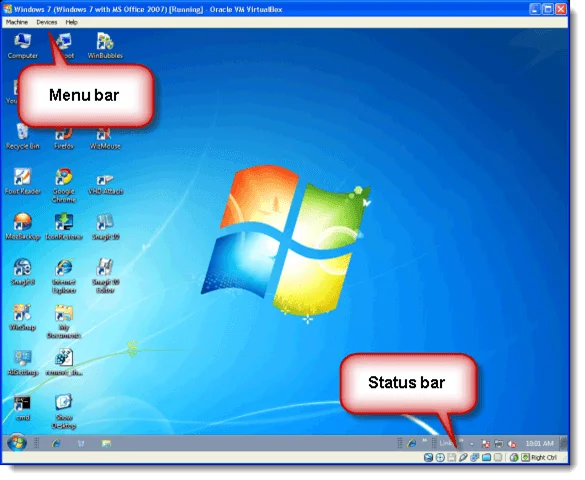Launch Internet Explorer pinned beside Start
Image resolution: width=585 pixels, height=480 pixels.
[x=56, y=443]
